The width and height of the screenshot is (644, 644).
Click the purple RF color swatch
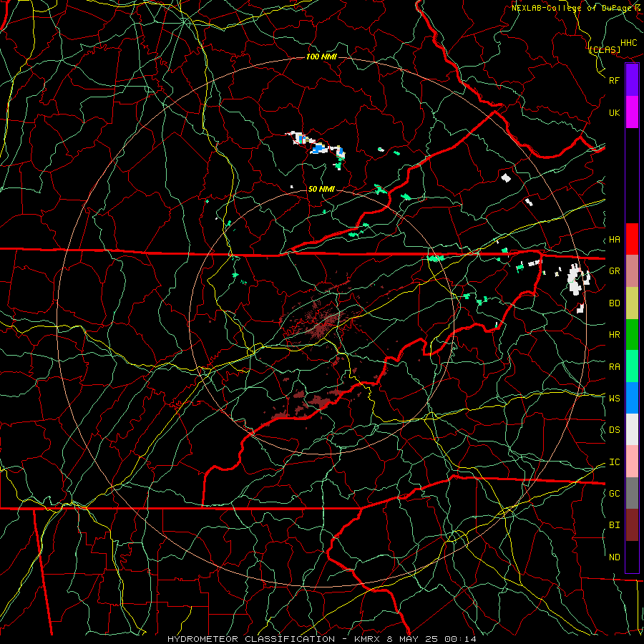tap(632, 80)
